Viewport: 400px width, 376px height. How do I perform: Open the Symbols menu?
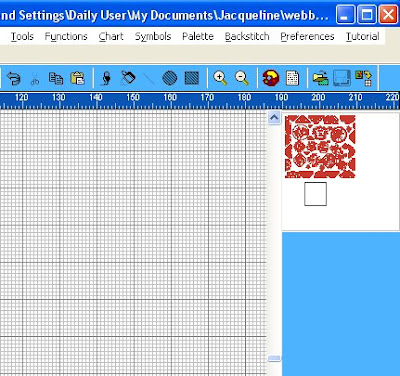tap(153, 36)
